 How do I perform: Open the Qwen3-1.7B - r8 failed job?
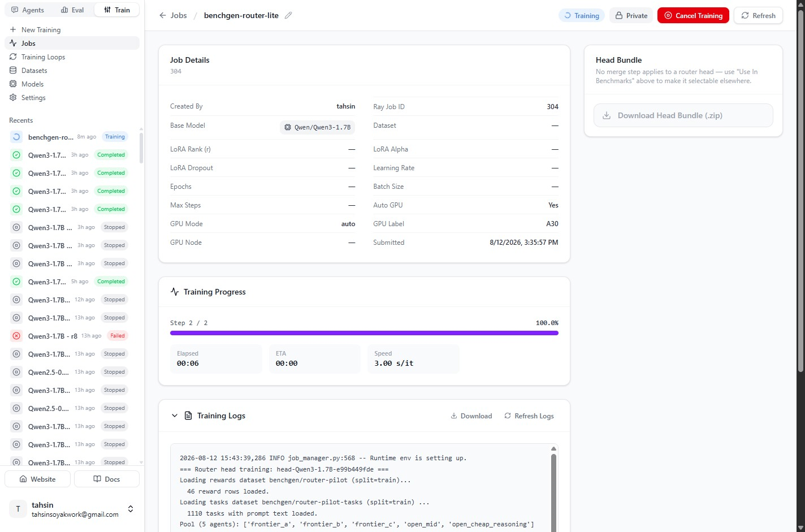pyautogui.click(x=72, y=336)
